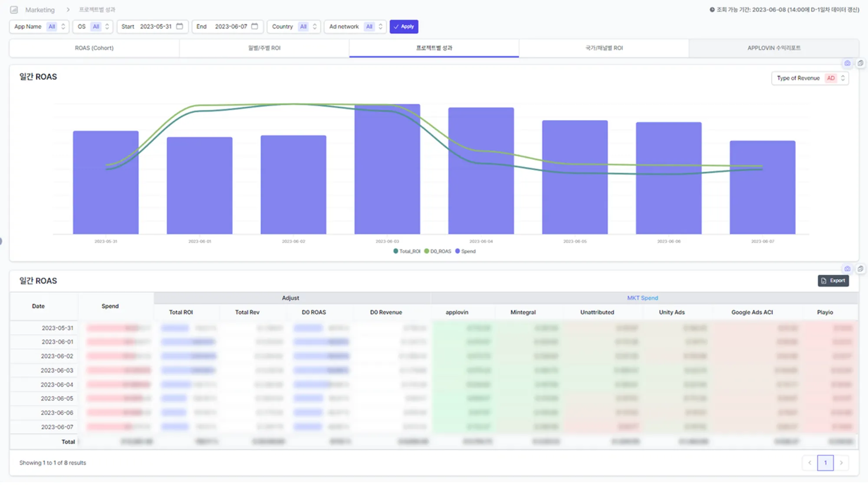This screenshot has height=485, width=868.
Task: Toggle the D0_ROAS legend series
Action: click(437, 251)
